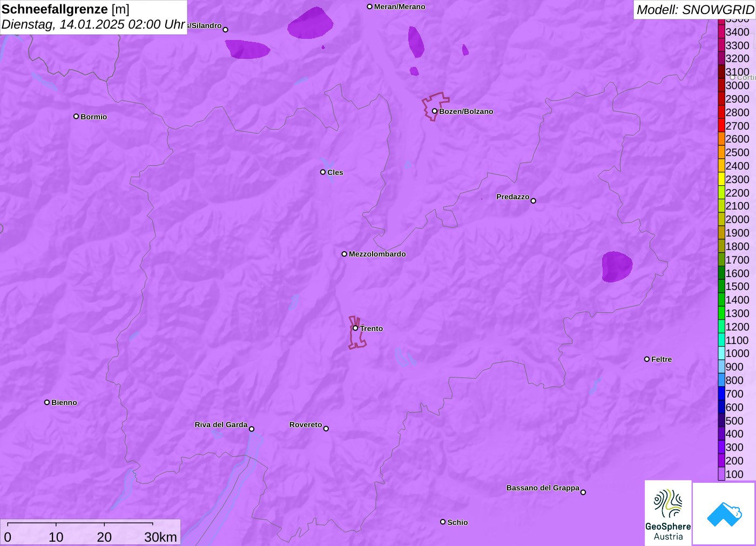The image size is (756, 546).
Task: Click the Riva del Garda marker dot
Action: (x=252, y=429)
